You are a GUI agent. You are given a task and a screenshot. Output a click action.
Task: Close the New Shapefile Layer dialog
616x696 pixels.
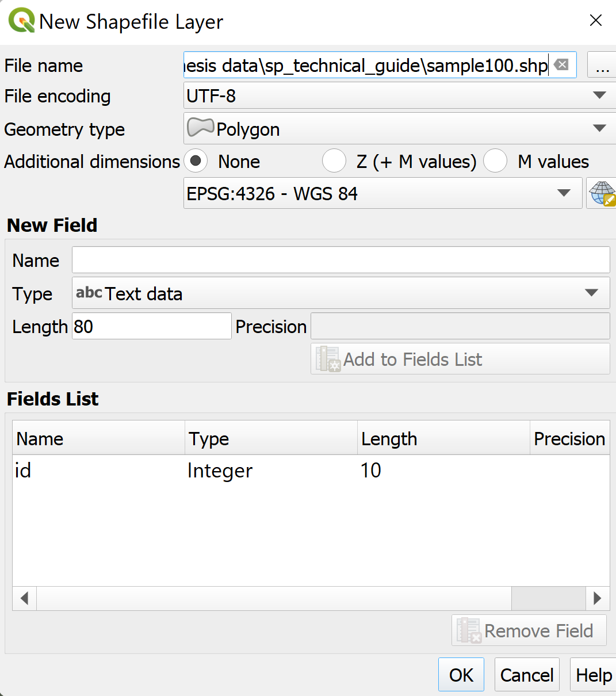596,21
